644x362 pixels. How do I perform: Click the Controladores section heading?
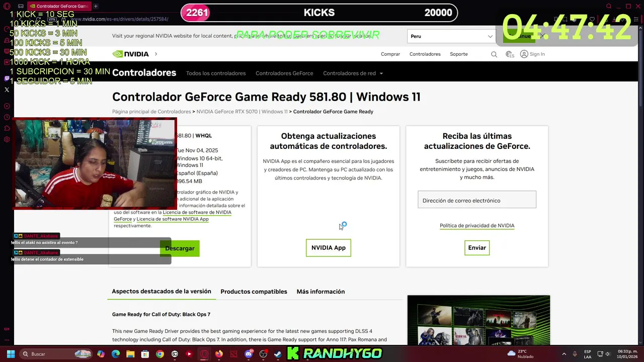click(144, 73)
